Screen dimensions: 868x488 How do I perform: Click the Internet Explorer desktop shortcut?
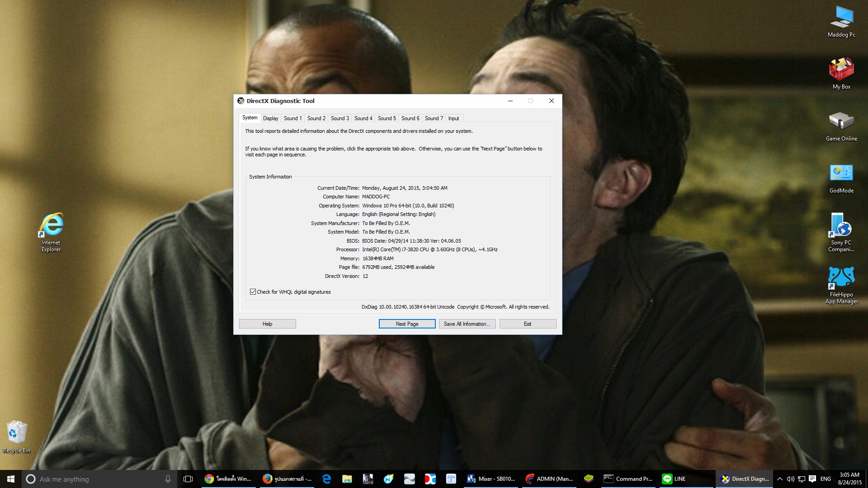tap(51, 225)
